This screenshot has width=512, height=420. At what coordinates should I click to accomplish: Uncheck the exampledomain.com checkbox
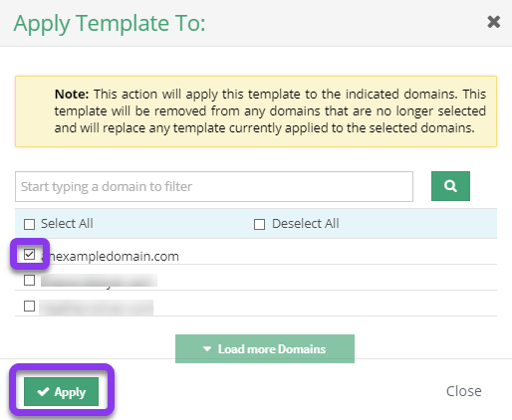(x=29, y=255)
